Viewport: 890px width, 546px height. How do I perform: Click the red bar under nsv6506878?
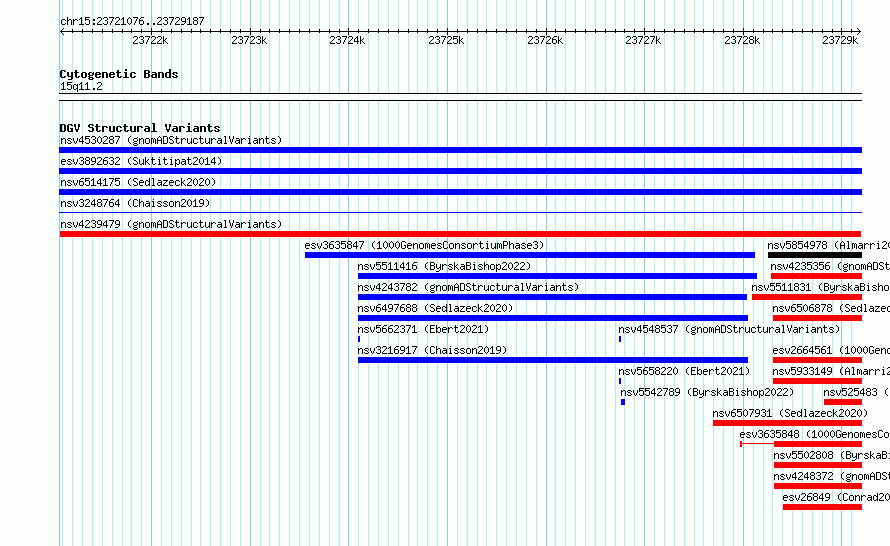click(x=817, y=318)
